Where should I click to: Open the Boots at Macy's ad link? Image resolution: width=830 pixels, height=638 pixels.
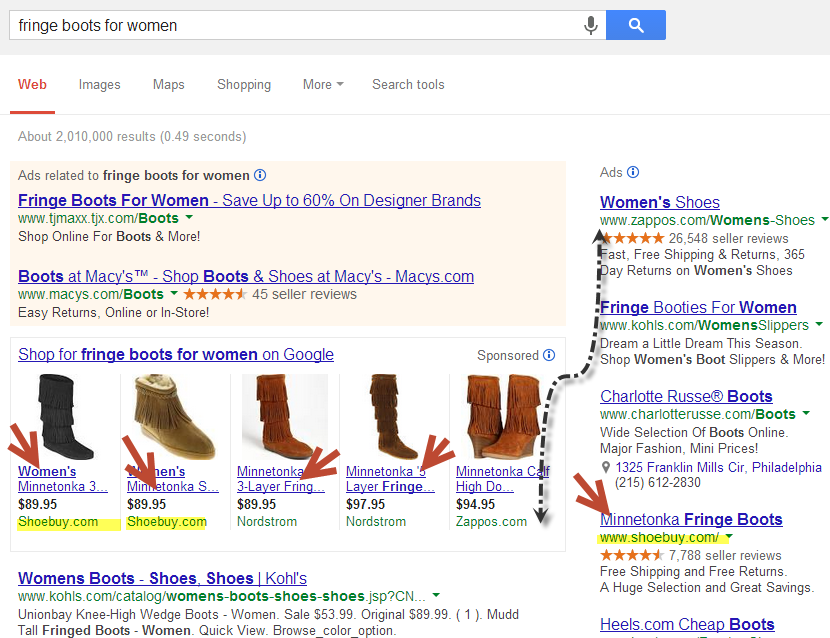click(x=246, y=276)
